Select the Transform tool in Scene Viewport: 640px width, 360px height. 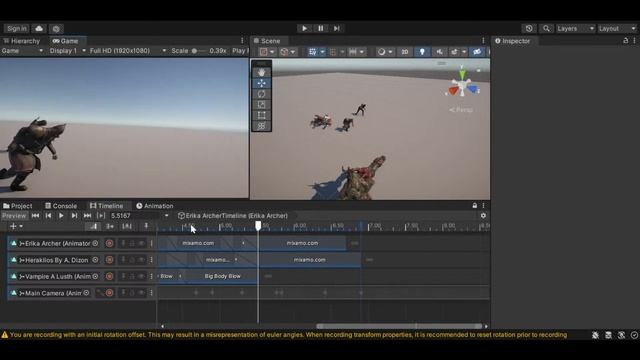coord(261,126)
